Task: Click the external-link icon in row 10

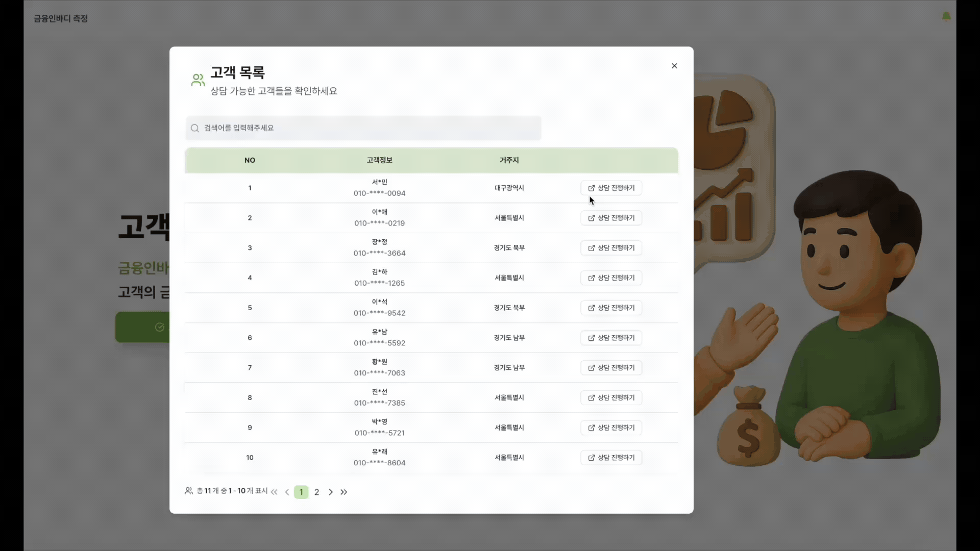Action: [x=591, y=458]
